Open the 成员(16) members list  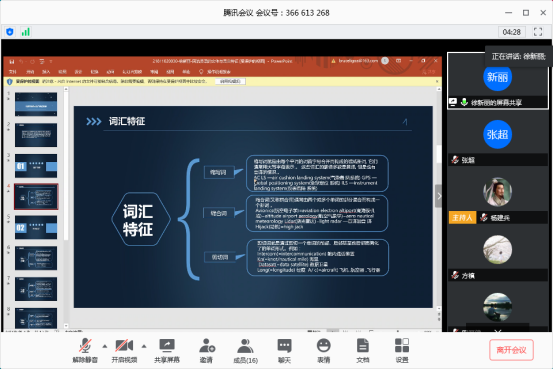pyautogui.click(x=245, y=350)
